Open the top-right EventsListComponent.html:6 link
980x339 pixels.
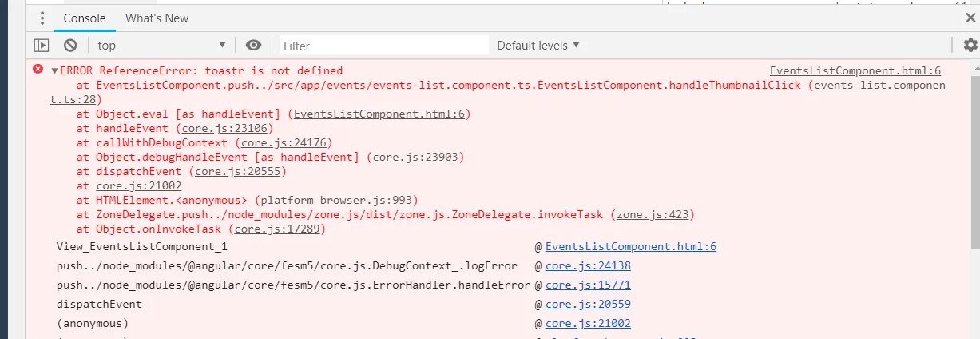click(855, 71)
